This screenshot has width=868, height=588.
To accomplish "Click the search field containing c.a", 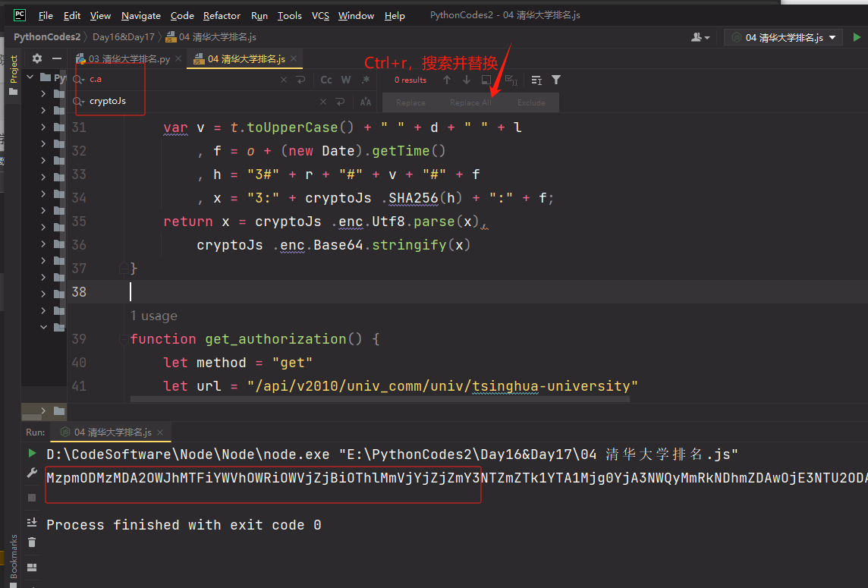I will [183, 79].
